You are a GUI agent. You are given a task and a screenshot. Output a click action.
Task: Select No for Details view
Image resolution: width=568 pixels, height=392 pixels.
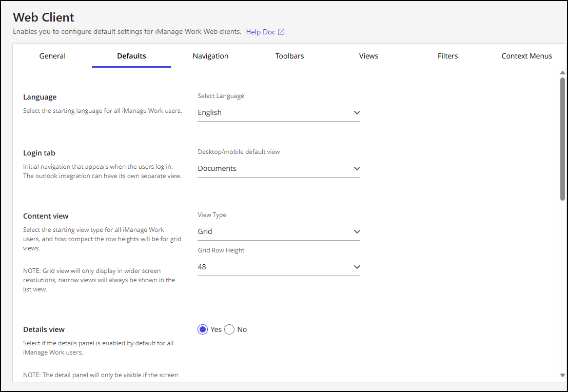click(x=229, y=329)
